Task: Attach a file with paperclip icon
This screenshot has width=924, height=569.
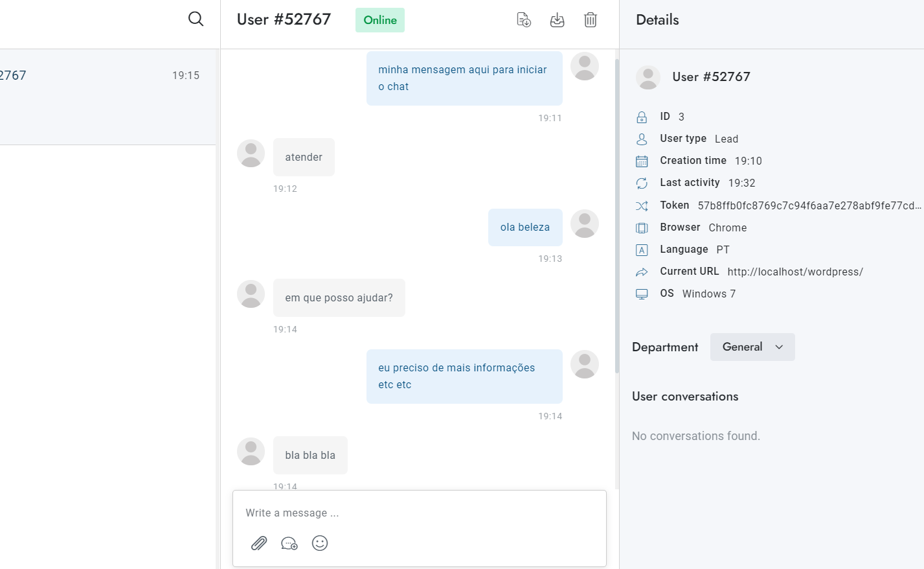Action: coord(259,543)
